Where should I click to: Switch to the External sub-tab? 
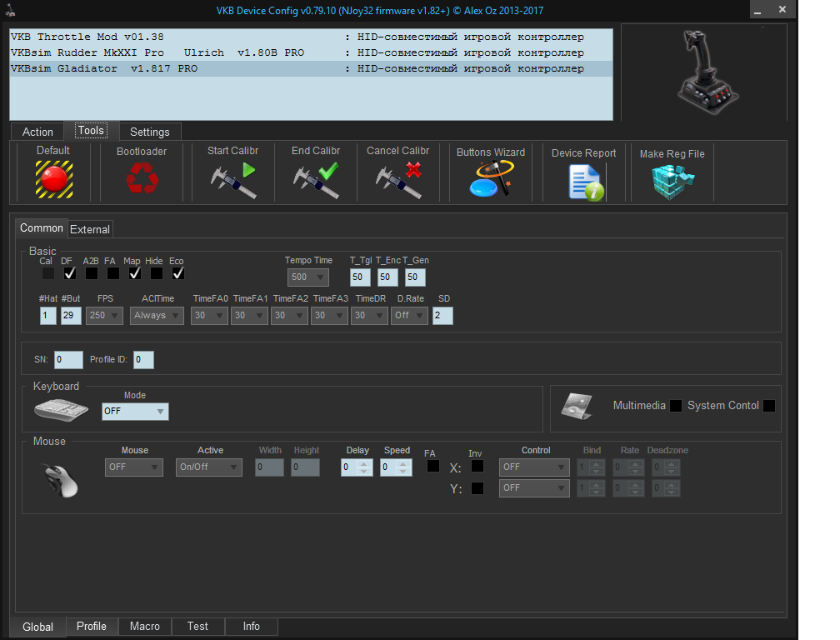click(x=90, y=229)
